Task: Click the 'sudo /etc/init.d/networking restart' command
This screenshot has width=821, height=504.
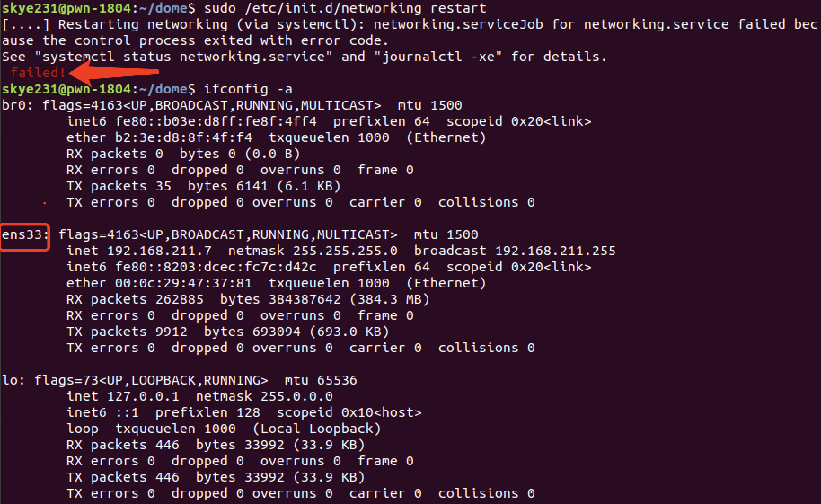Action: (x=345, y=9)
